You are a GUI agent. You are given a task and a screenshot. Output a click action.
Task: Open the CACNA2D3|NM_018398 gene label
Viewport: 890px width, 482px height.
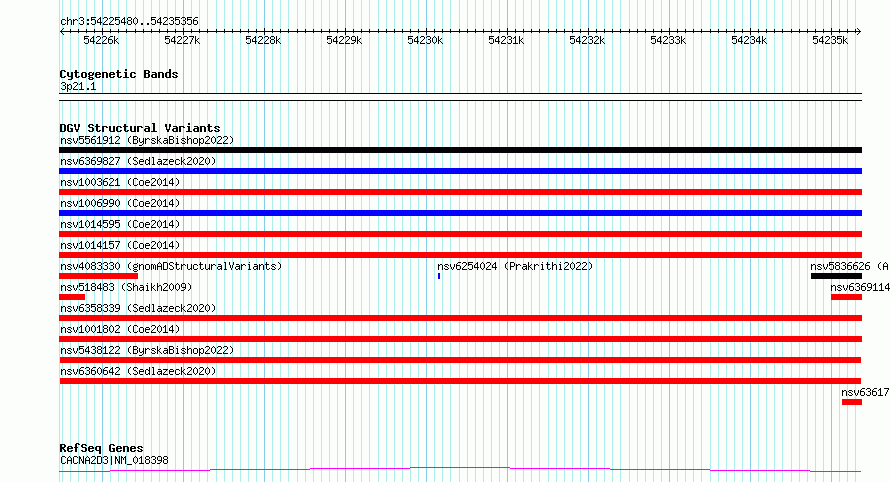coord(114,460)
